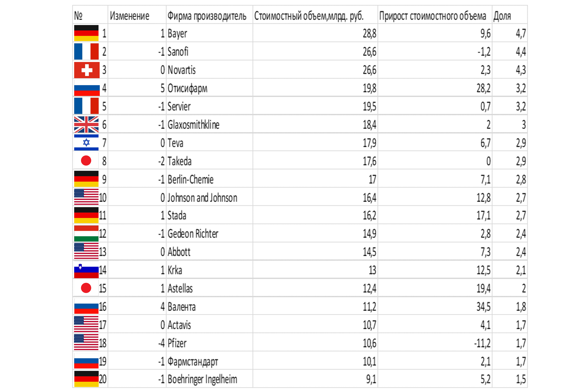Click the 34,5 growth value for Валента
This screenshot has width=585, height=392.
(x=483, y=307)
